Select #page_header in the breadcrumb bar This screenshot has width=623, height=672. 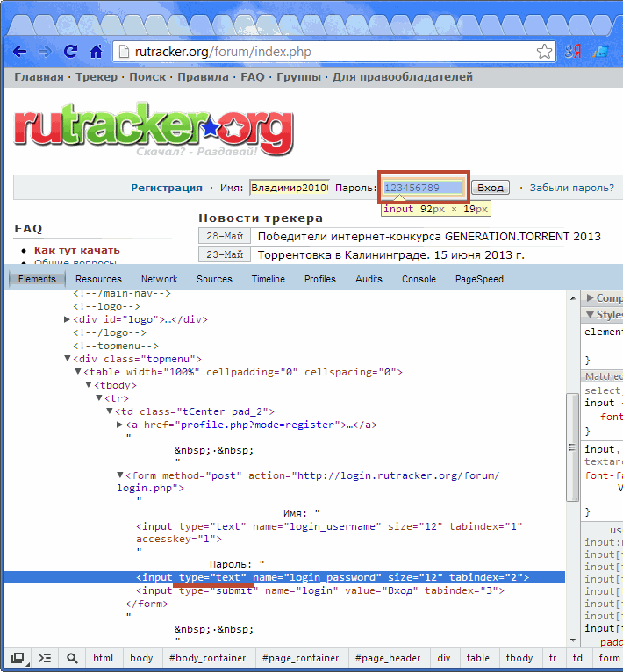388,658
